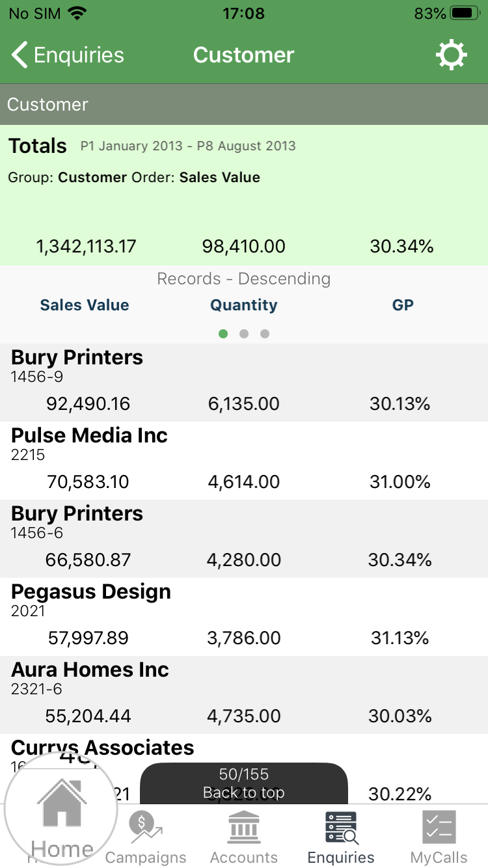Sort records by Quantity column
The width and height of the screenshot is (488, 868).
pyautogui.click(x=244, y=305)
